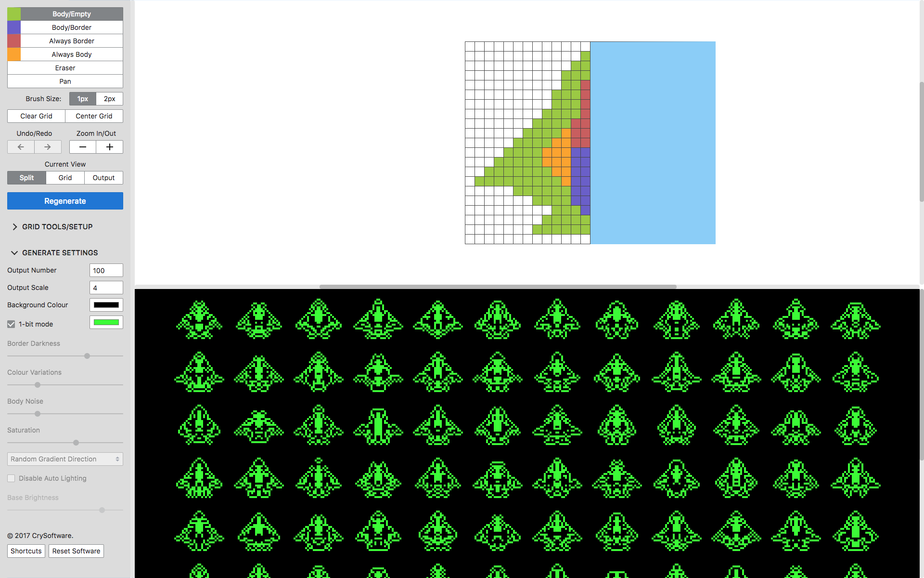Switch to Grid view tab
This screenshot has width=924, height=578.
[x=64, y=178]
